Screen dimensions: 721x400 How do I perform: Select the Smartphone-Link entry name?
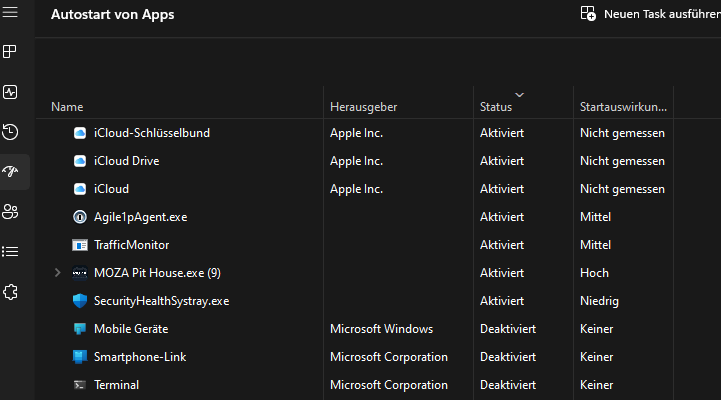(140, 357)
